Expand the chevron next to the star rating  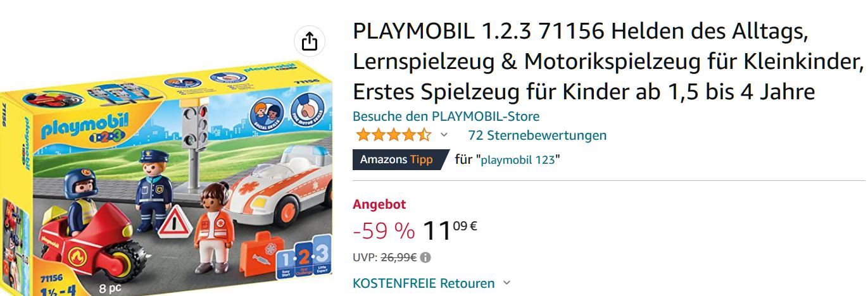coord(444,135)
